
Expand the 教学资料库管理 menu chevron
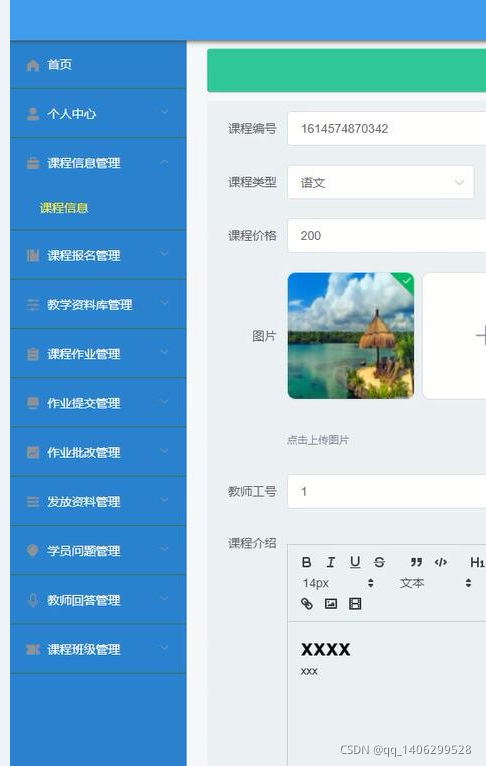click(x=165, y=303)
